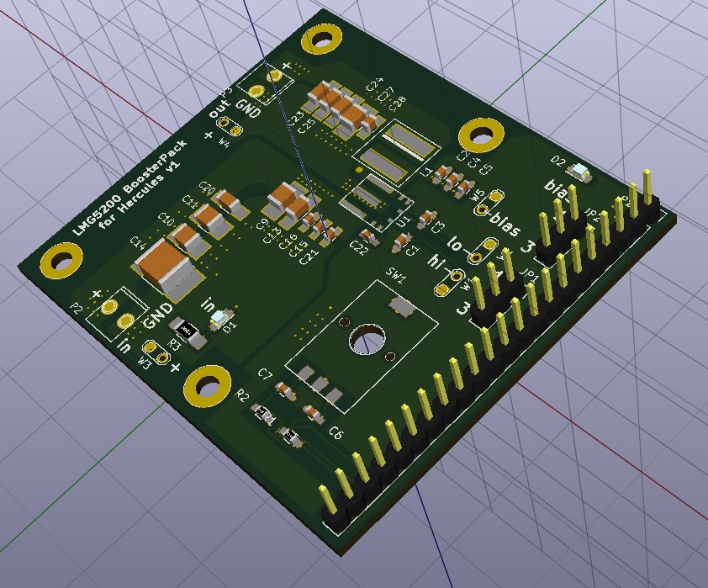Click the mounting hole next to R2
Viewport: 708px width, 588px height.
209,386
